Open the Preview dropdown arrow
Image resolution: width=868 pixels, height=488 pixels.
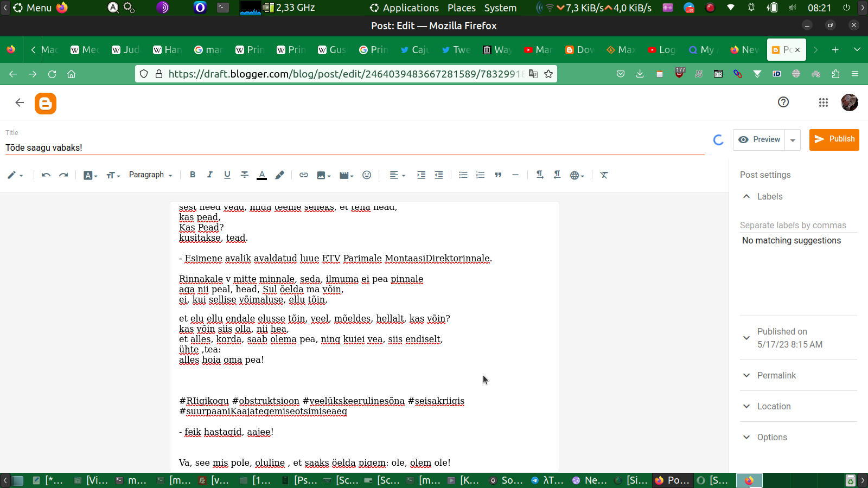[793, 140]
